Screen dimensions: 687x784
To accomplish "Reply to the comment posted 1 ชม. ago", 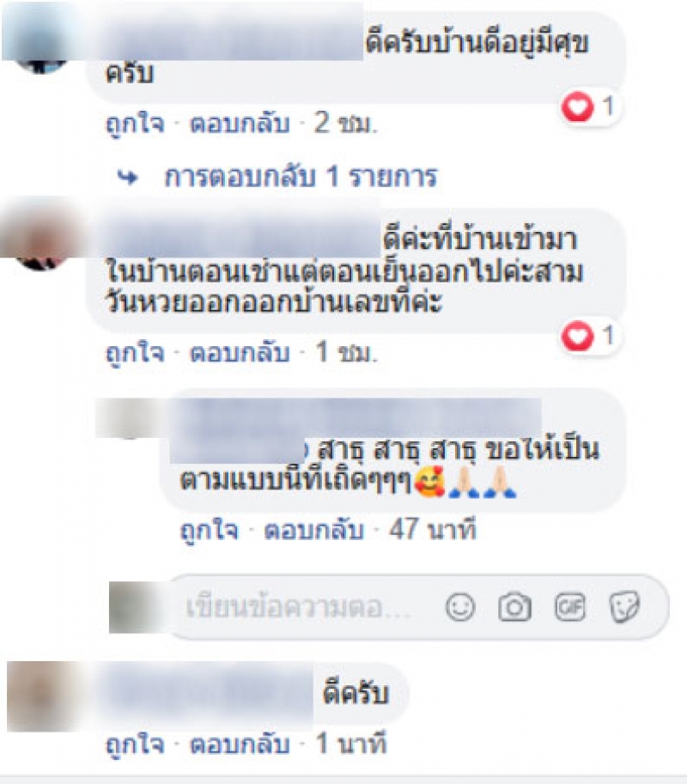I will pyautogui.click(x=240, y=353).
